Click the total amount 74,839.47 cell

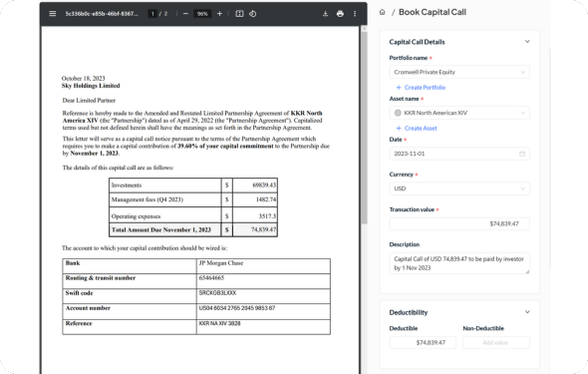point(255,229)
